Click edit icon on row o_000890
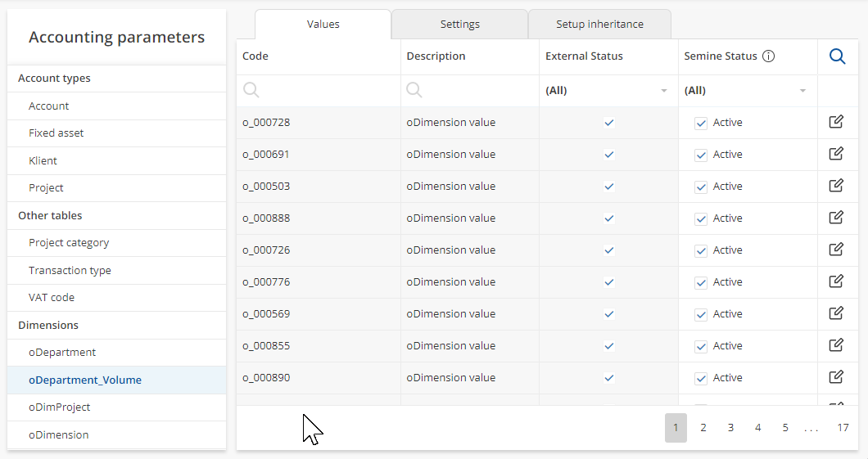Screen dimensions: 868x459 tap(836, 377)
